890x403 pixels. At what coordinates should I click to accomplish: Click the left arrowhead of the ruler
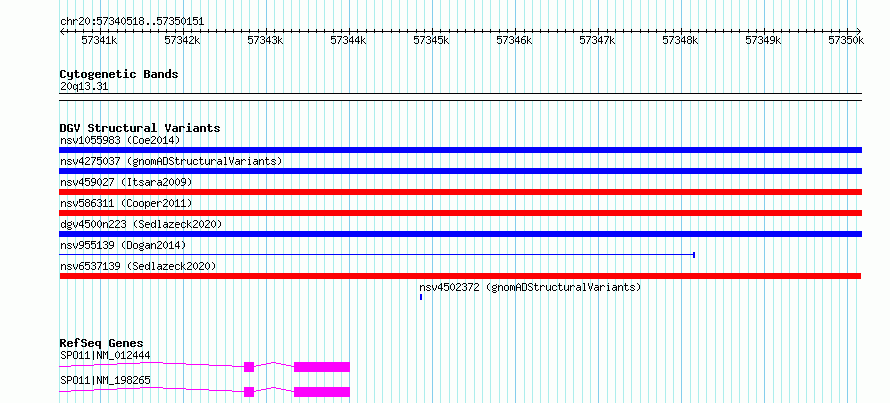tap(62, 31)
